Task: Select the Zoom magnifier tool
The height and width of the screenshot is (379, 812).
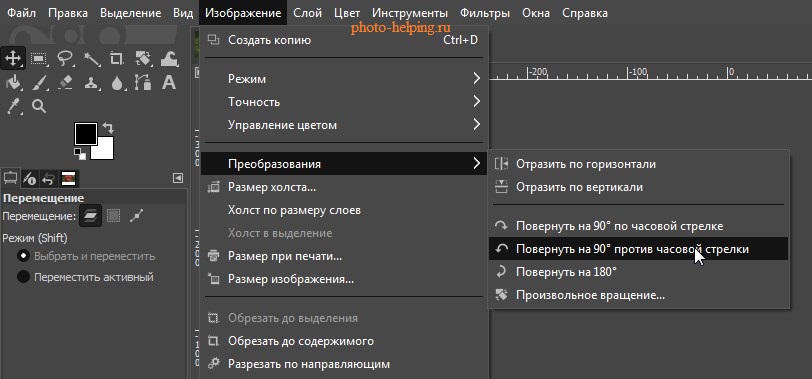Action: (39, 107)
